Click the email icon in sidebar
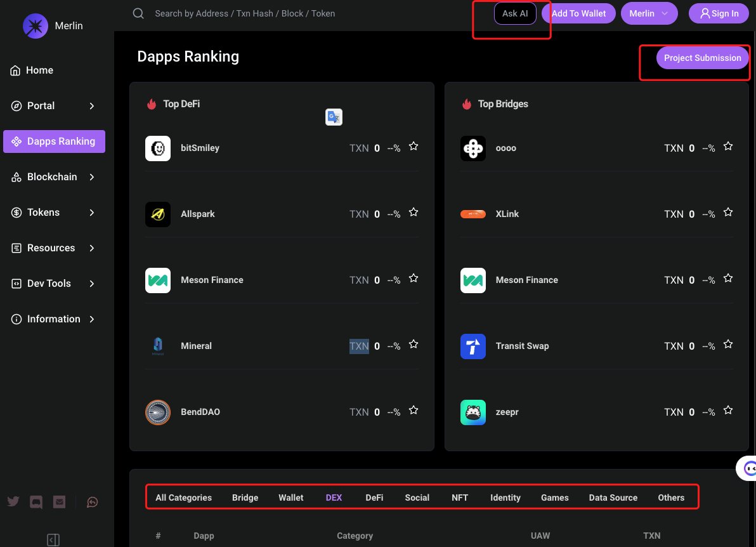The image size is (756, 547). point(60,502)
